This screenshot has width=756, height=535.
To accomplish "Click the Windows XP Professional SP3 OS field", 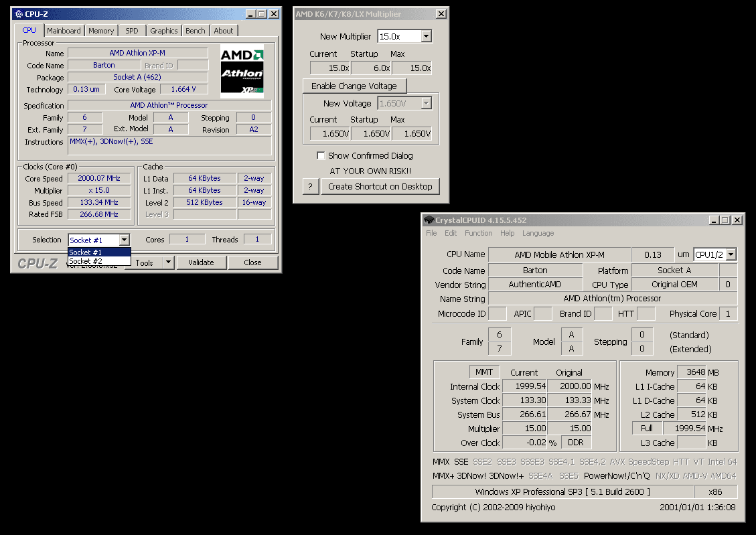I will point(562,491).
